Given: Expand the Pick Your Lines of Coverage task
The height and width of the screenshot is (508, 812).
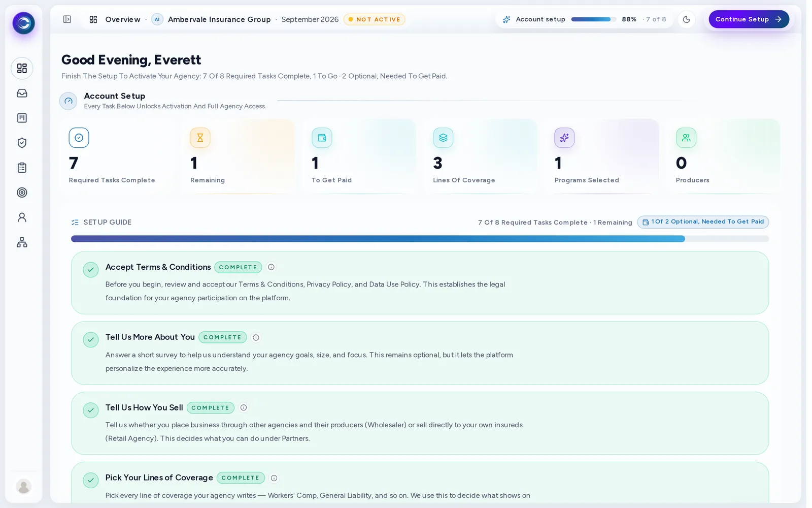Looking at the screenshot, I should 420,483.
